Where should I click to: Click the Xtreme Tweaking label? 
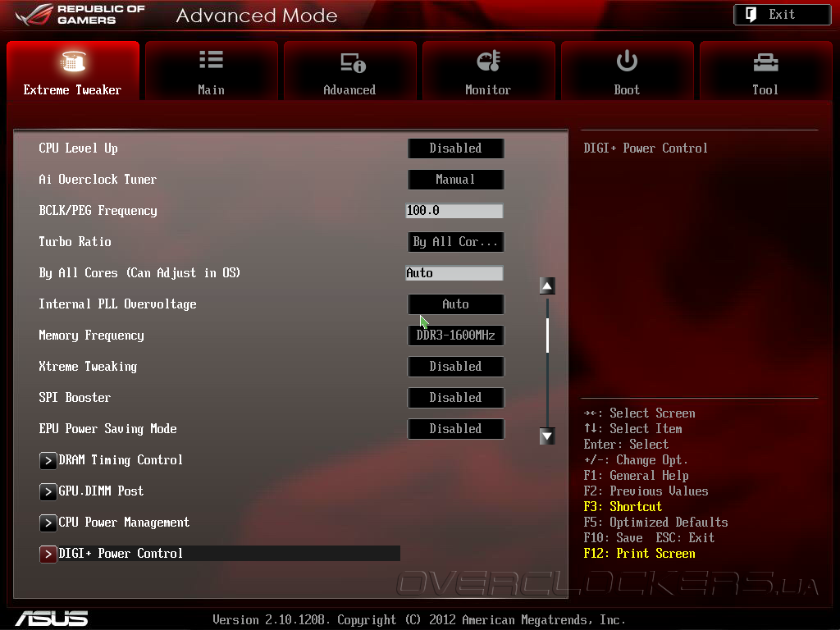tap(88, 367)
